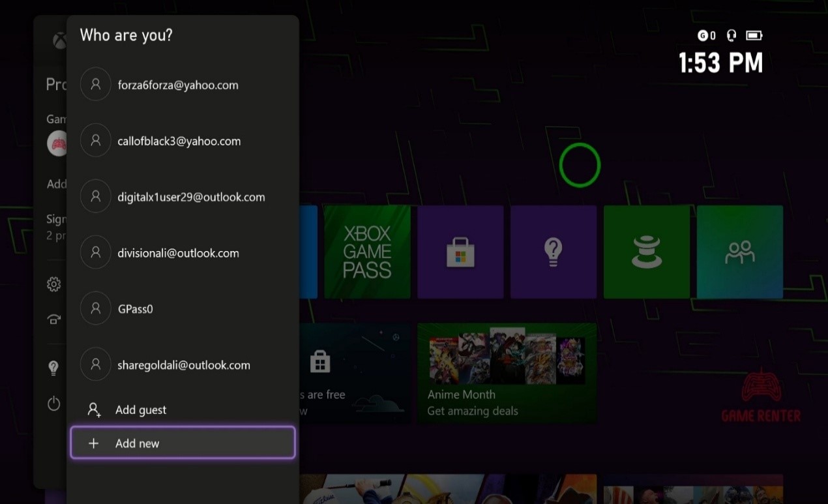
Task: Open the Xbox Game Pass tile
Action: 367,252
